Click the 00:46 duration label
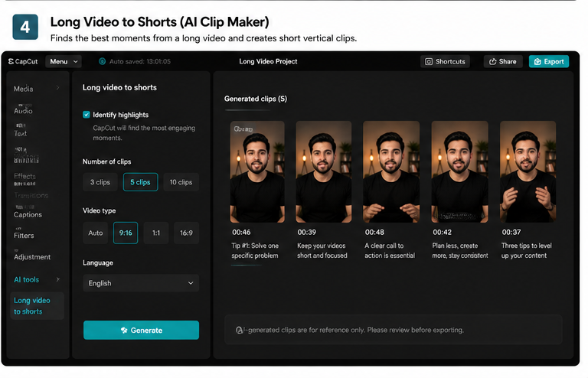The height and width of the screenshot is (378, 588). tap(241, 232)
